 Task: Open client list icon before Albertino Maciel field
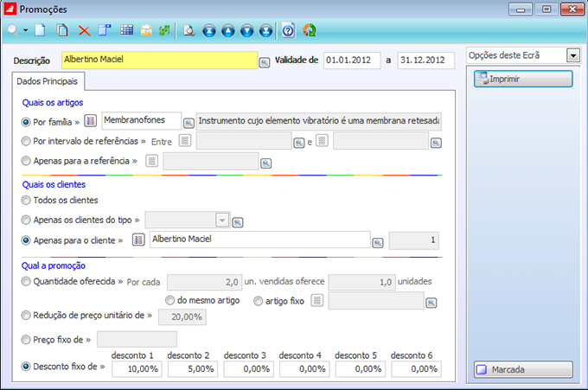point(138,240)
